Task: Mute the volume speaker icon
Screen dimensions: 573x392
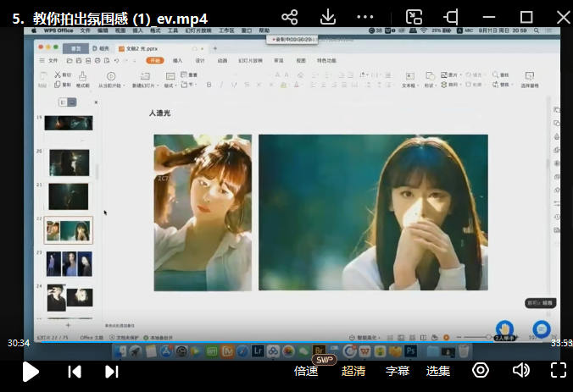Action: [x=520, y=370]
